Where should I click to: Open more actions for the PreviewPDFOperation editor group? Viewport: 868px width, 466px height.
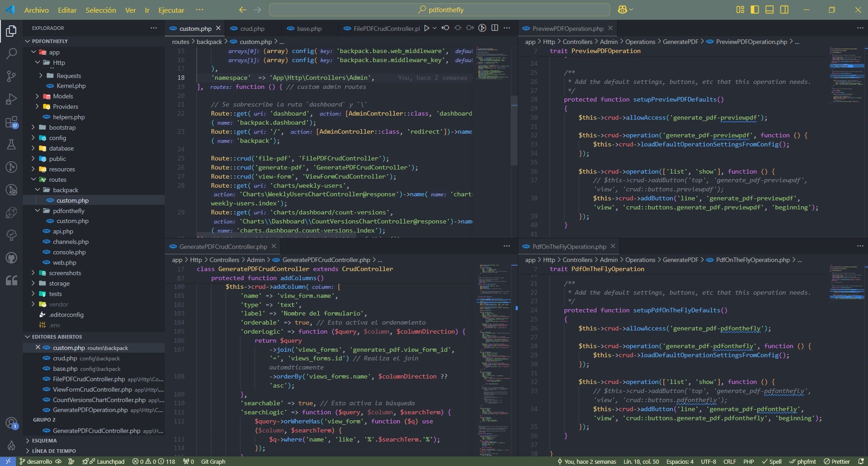click(x=860, y=28)
